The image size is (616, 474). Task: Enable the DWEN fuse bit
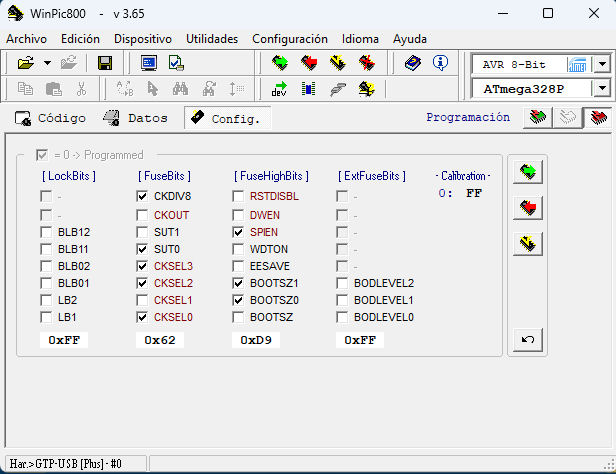(238, 215)
